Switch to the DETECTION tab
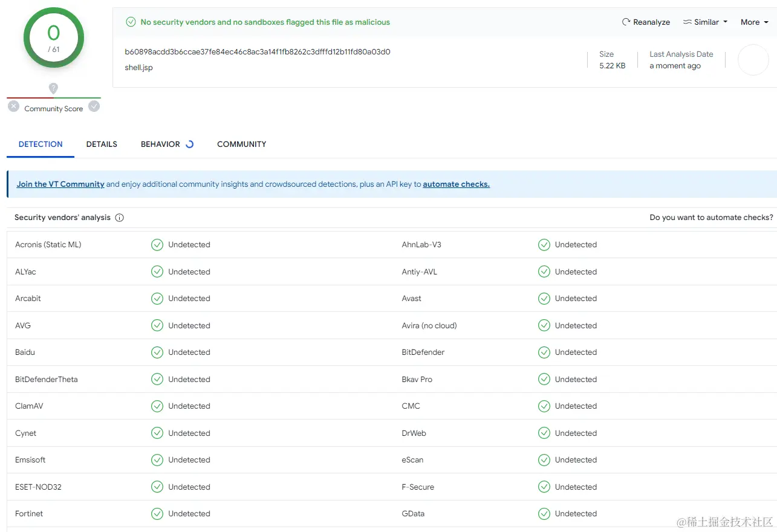This screenshot has height=532, width=777. point(41,144)
